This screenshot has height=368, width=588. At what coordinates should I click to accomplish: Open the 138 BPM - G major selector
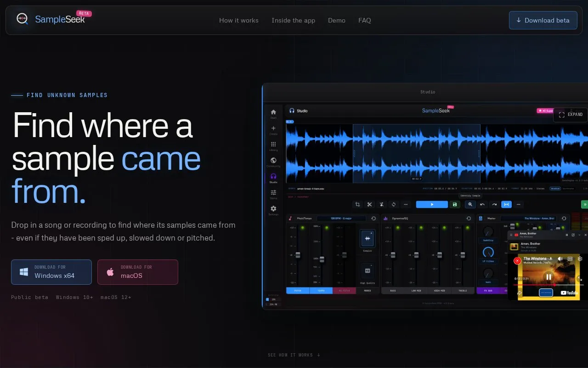pos(341,218)
